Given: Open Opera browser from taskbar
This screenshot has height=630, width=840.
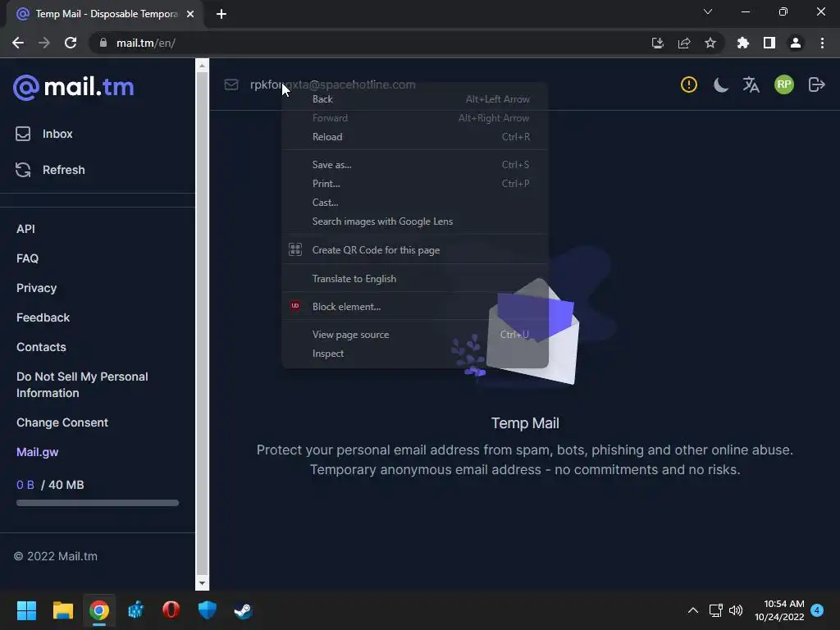Looking at the screenshot, I should [x=171, y=610].
